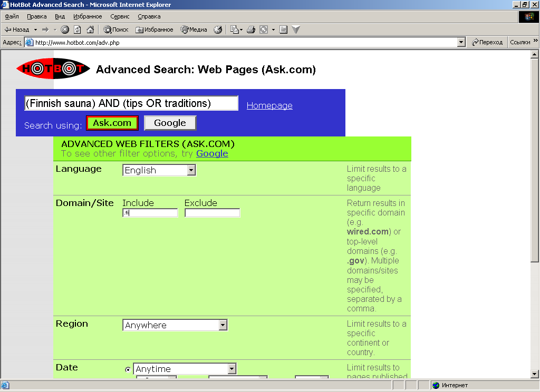The image size is (540, 392).
Task: Open the Language English dropdown
Action: [x=159, y=170]
